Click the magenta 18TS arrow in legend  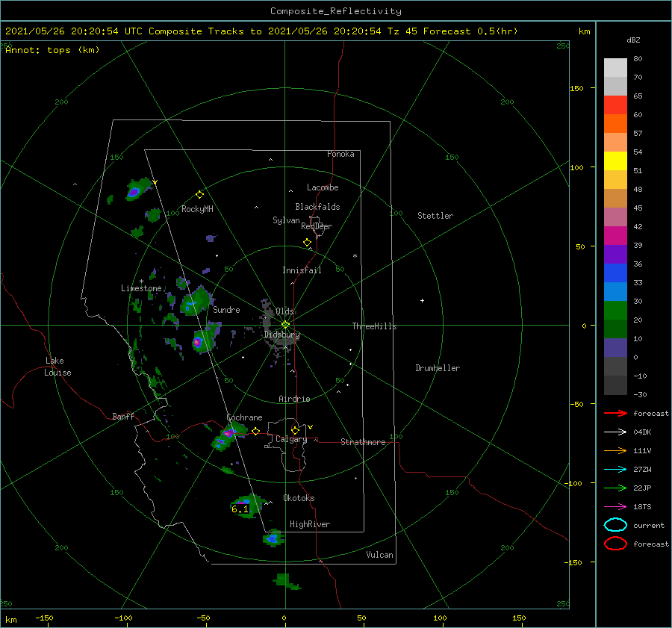[615, 507]
